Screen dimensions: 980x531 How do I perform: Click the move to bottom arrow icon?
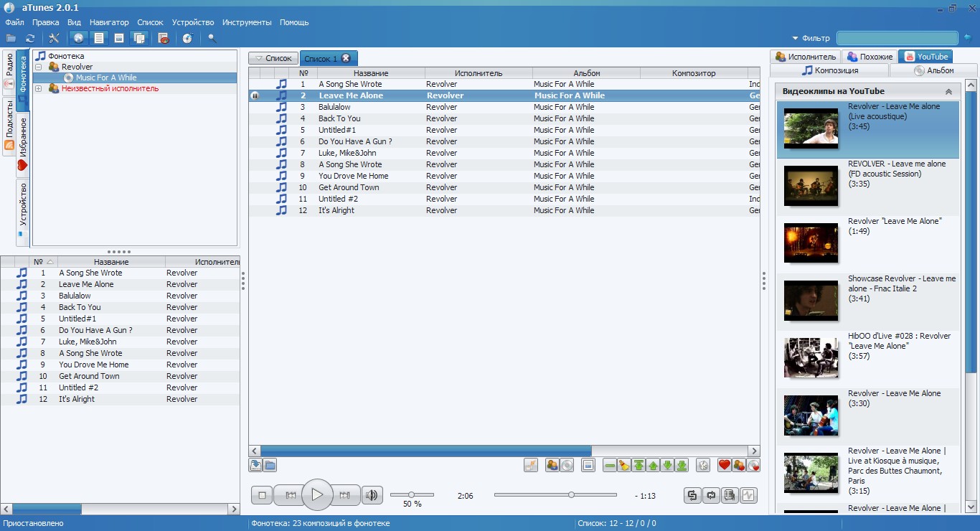coord(682,465)
